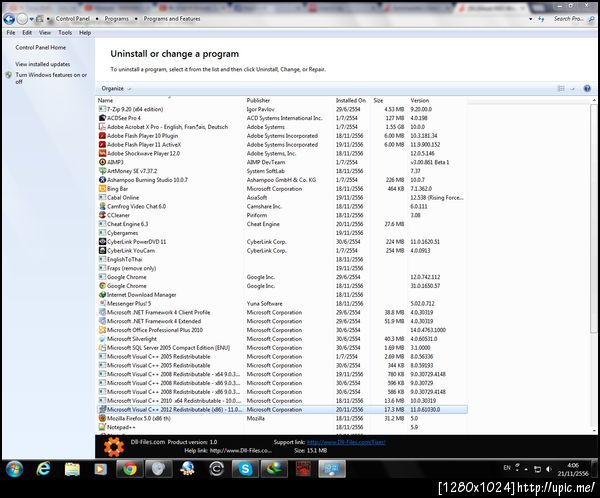Screen dimensions: 600x498
Task: Click the EN language indicator
Action: 507,468
